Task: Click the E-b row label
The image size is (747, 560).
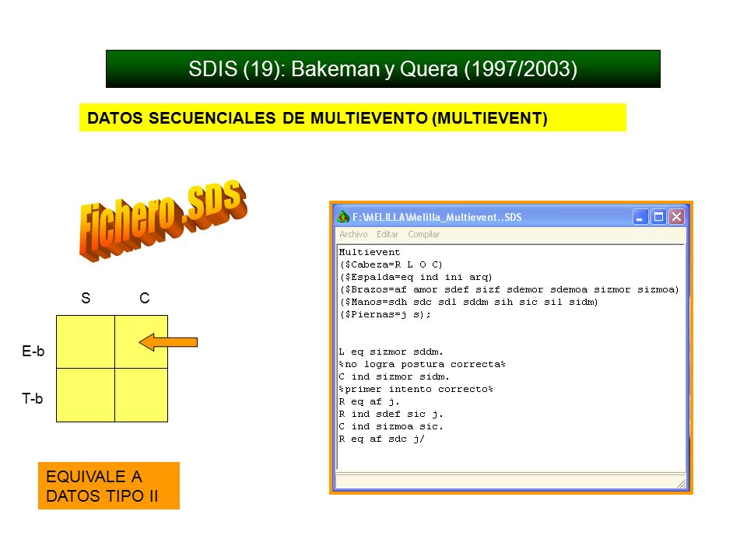Action: coord(33,351)
